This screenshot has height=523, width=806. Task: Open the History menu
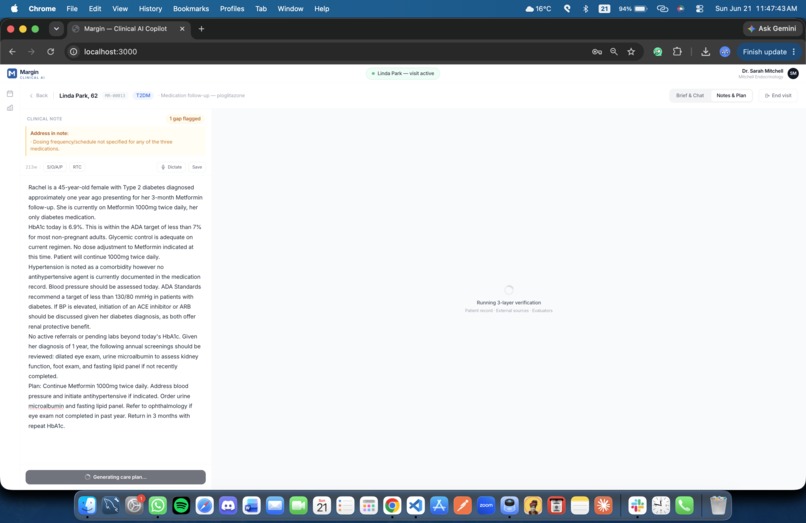coord(150,9)
